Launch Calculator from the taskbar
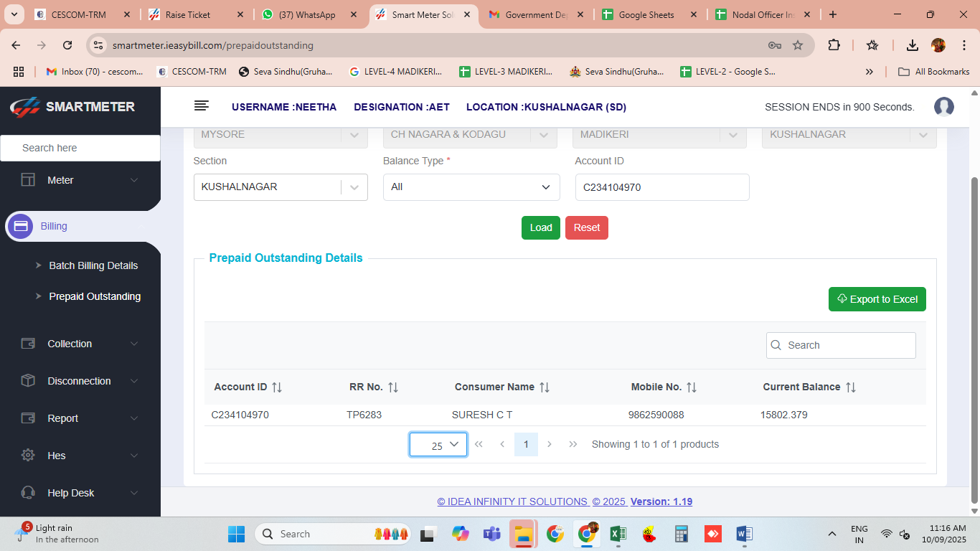 (681, 534)
